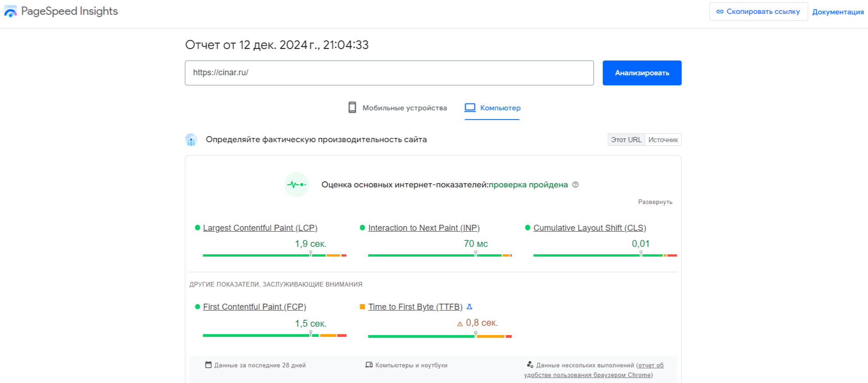Image resolution: width=868 pixels, height=383 pixels.
Task: Click the green dot beside LCP
Action: (198, 227)
